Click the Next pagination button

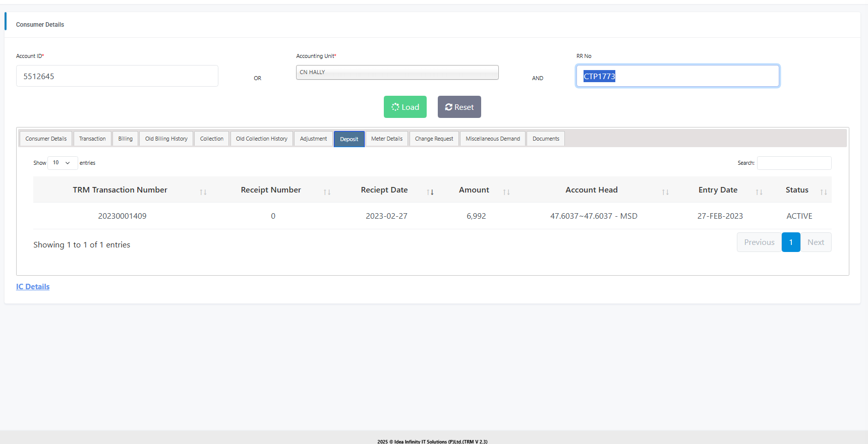(816, 242)
